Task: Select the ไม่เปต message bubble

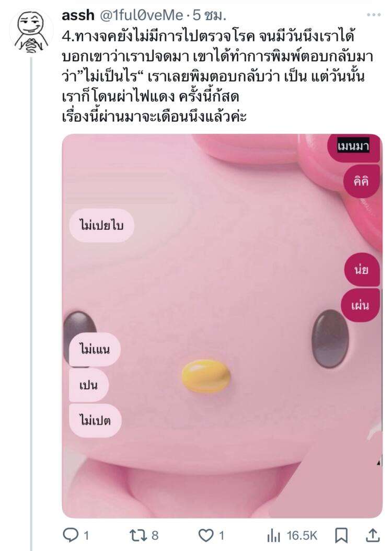Action: (x=95, y=420)
